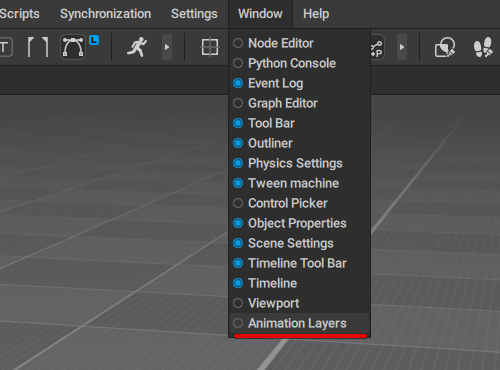Show the Control Picker panel
The height and width of the screenshot is (370, 500).
point(300,203)
